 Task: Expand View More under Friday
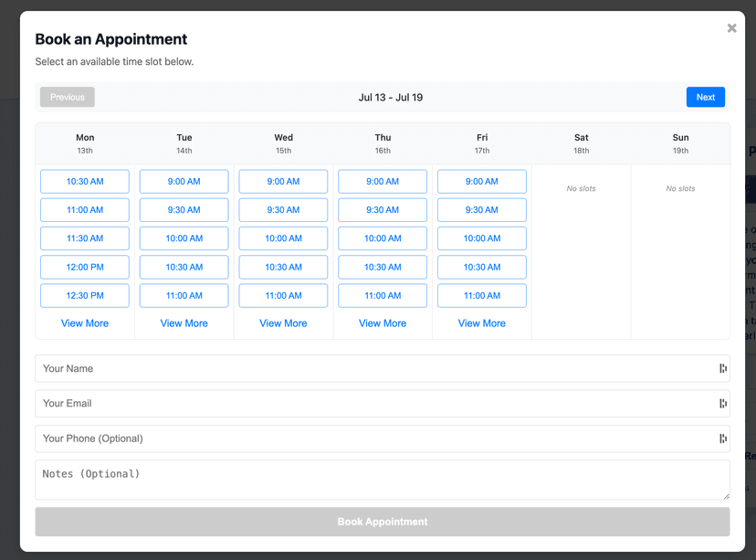point(482,323)
